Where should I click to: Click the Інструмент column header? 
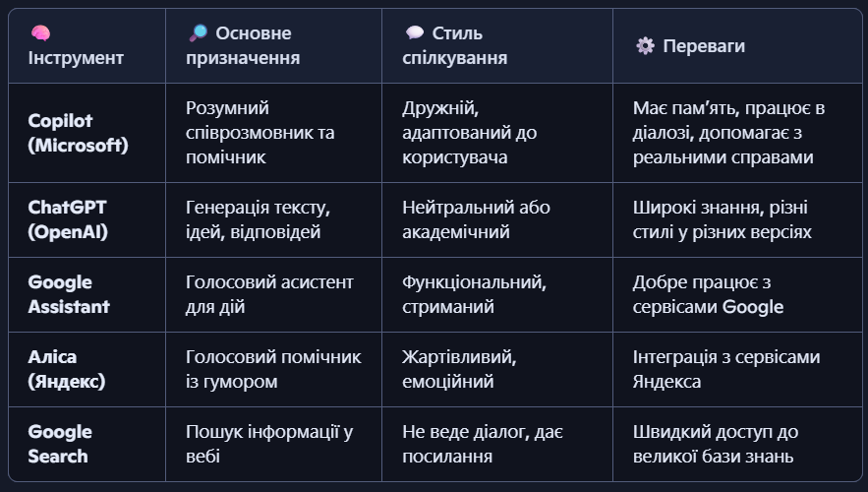coord(76,57)
